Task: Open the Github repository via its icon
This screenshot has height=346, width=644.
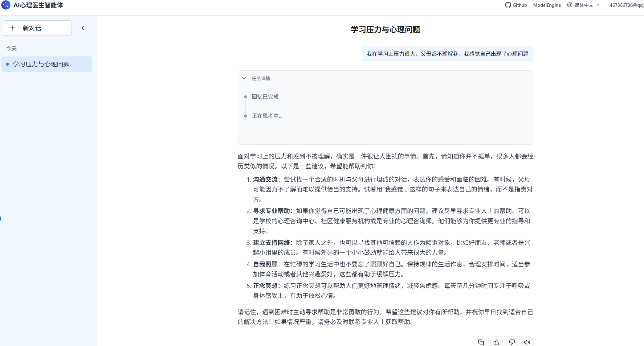Action: (x=507, y=5)
